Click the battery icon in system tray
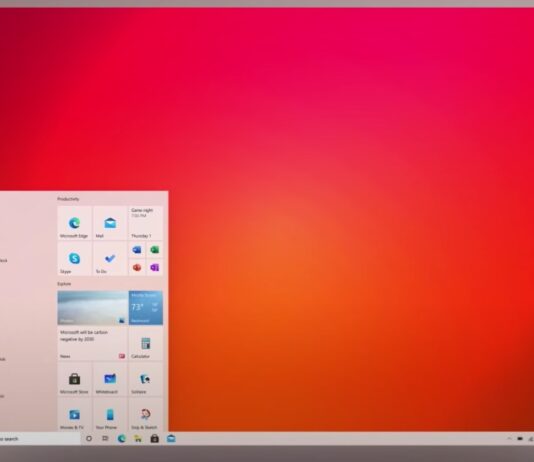The width and height of the screenshot is (534, 462). (520, 439)
